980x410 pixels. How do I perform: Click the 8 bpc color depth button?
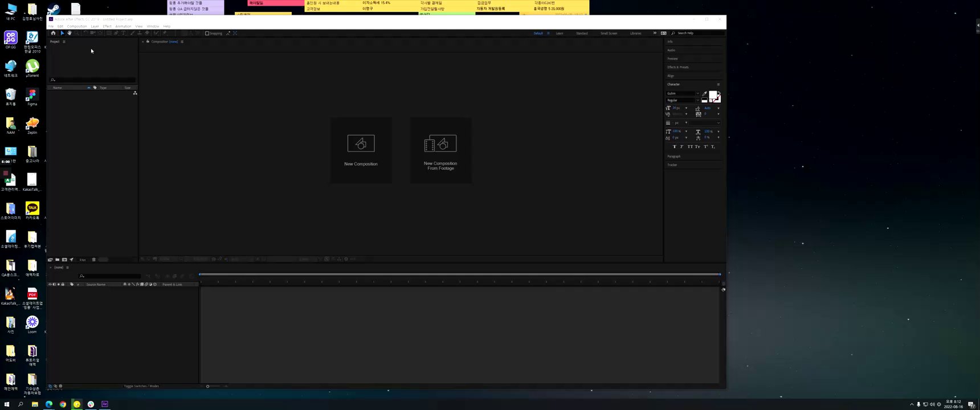[83, 260]
